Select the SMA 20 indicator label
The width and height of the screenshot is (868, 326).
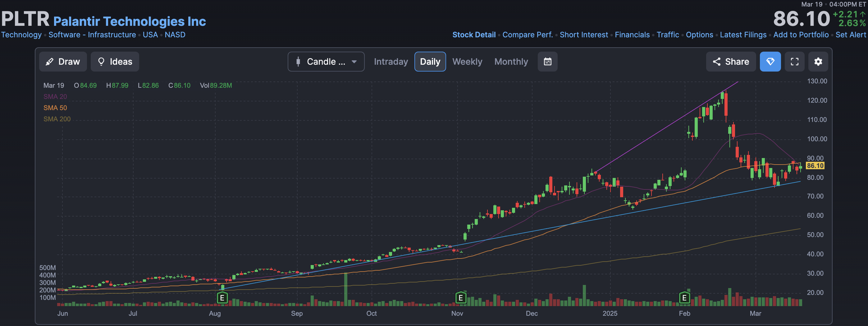[x=55, y=96]
